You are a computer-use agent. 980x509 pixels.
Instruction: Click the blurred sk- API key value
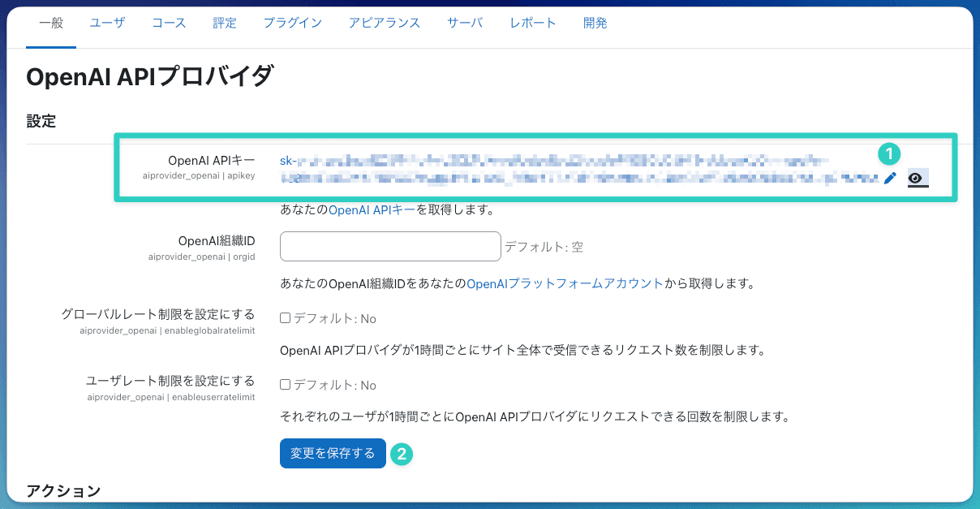[x=579, y=168]
